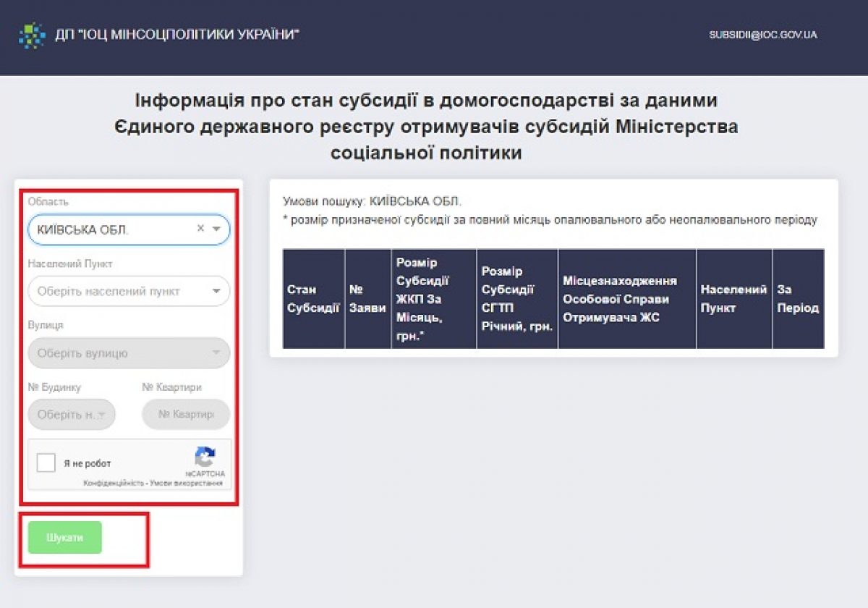Screen dimensions: 868x608
Task: Check the 'Я не робот' reCAPTCHA checkbox
Action: [x=46, y=463]
